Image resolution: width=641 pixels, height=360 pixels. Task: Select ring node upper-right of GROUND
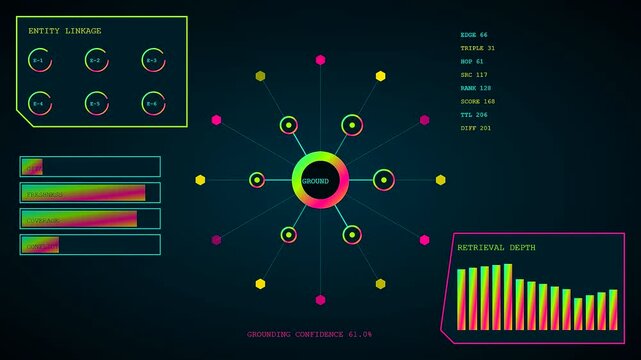(352, 125)
